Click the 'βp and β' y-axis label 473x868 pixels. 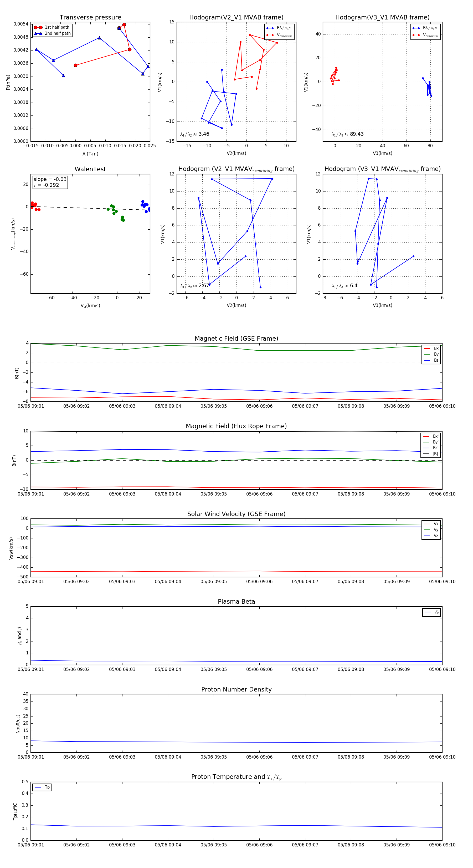(19, 636)
